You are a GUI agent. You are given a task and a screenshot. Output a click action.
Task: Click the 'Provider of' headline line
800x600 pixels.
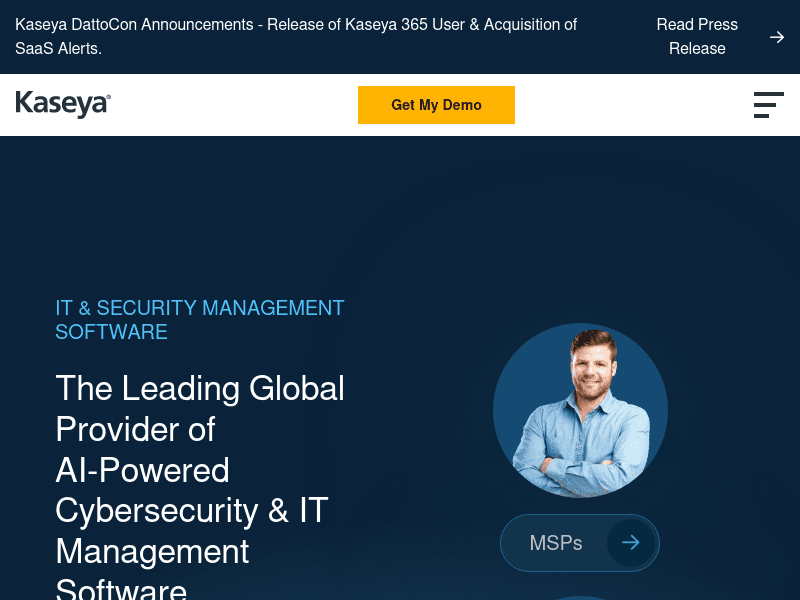pos(135,429)
